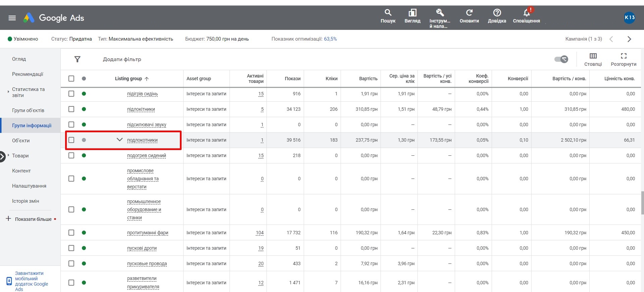Click the mobile app download icon

point(9,281)
